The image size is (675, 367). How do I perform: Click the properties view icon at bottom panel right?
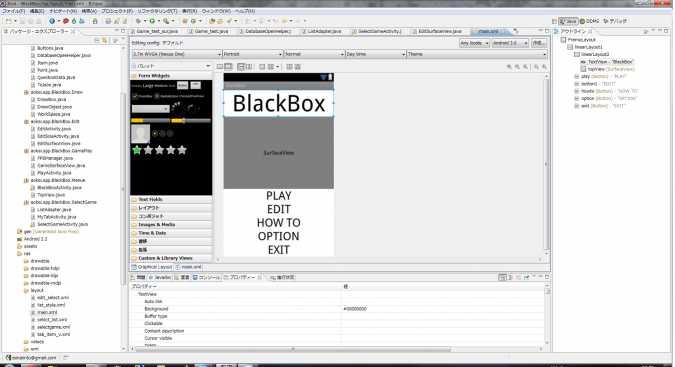tap(502, 278)
